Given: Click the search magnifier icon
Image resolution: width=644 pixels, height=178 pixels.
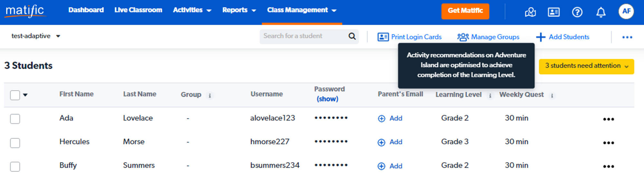Looking at the screenshot, I should point(352,36).
